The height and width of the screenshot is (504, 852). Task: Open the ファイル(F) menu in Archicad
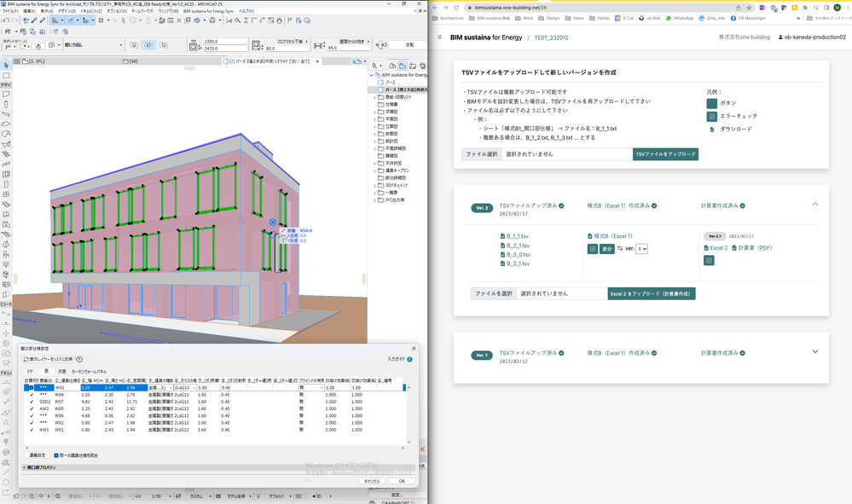[10, 11]
